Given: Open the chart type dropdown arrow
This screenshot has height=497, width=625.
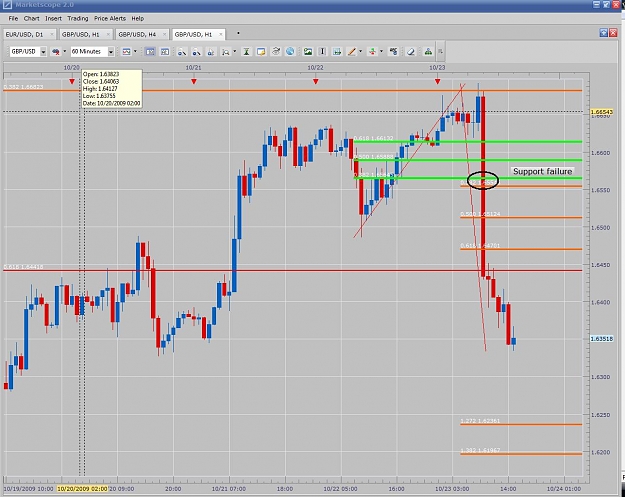Looking at the screenshot, I should pos(135,51).
